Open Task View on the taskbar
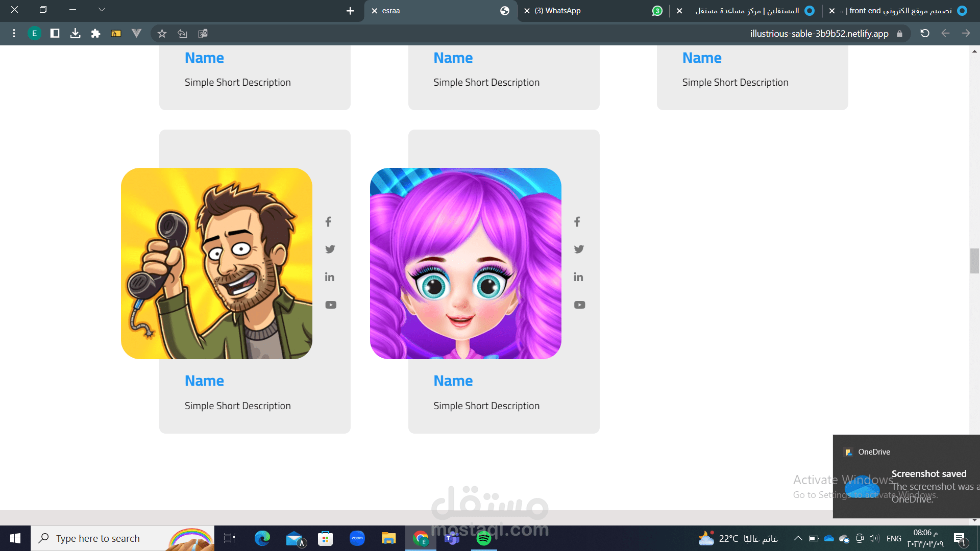 click(230, 538)
